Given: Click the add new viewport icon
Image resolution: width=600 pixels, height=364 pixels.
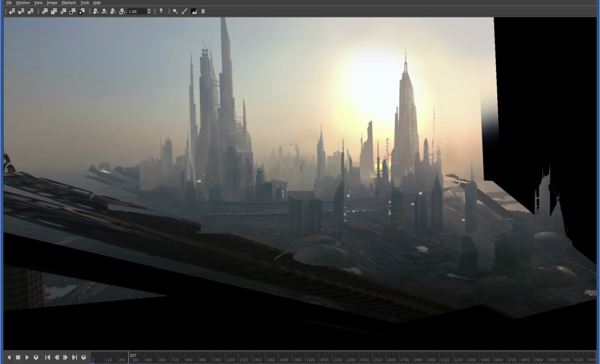Looking at the screenshot, I should pos(44,11).
